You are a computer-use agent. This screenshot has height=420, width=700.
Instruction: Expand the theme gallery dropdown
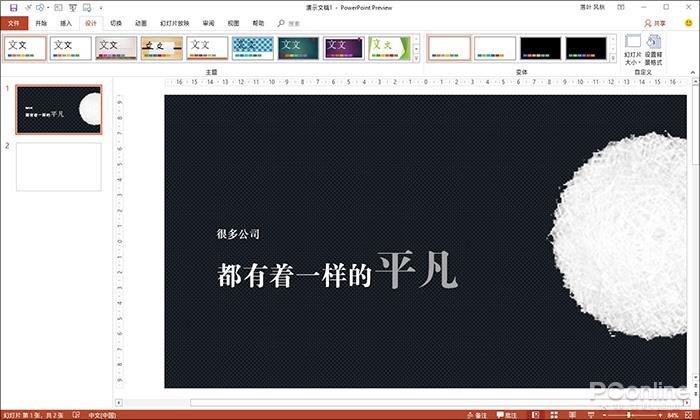[x=416, y=61]
